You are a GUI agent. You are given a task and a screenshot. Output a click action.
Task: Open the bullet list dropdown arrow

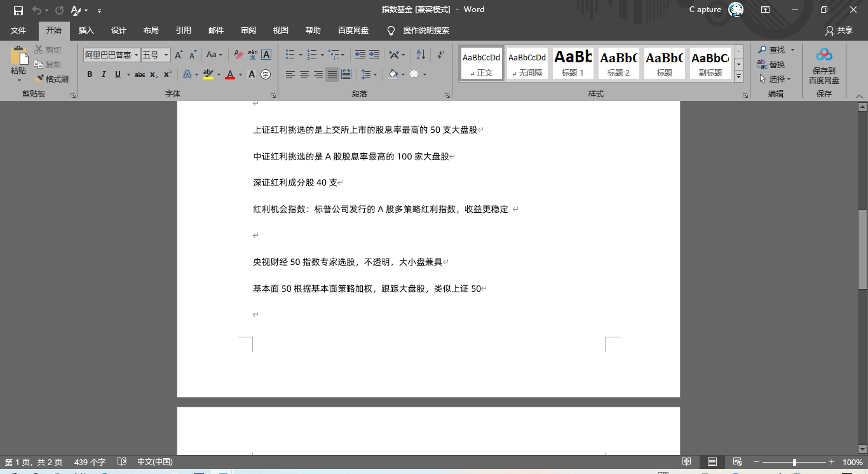(x=301, y=55)
